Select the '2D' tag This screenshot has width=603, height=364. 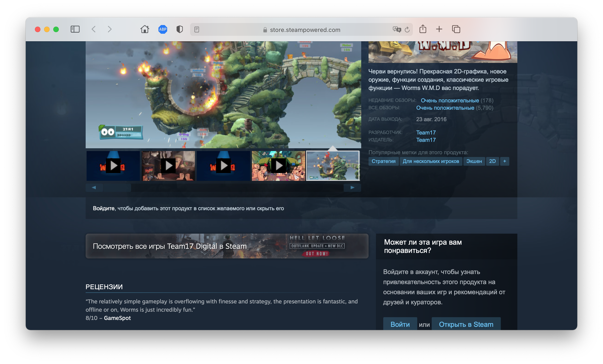tap(492, 161)
